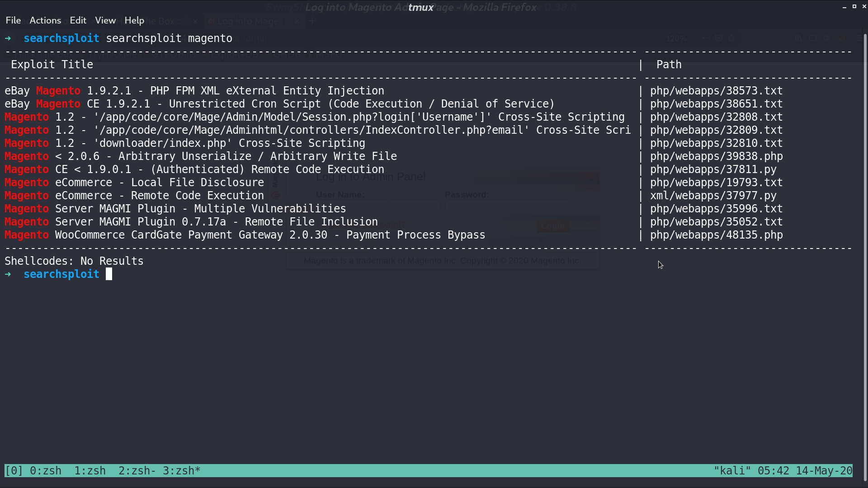
Task: Switch to tmux window 1:zsh
Action: tap(90, 471)
